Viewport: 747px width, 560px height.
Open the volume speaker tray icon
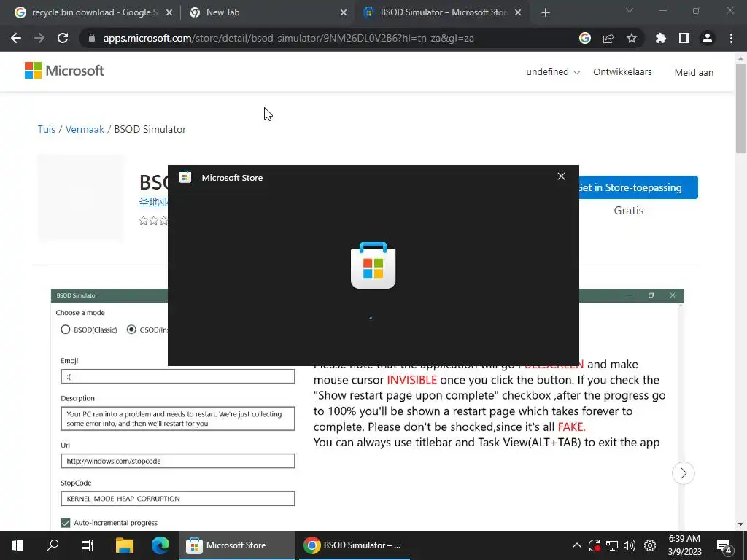click(630, 545)
